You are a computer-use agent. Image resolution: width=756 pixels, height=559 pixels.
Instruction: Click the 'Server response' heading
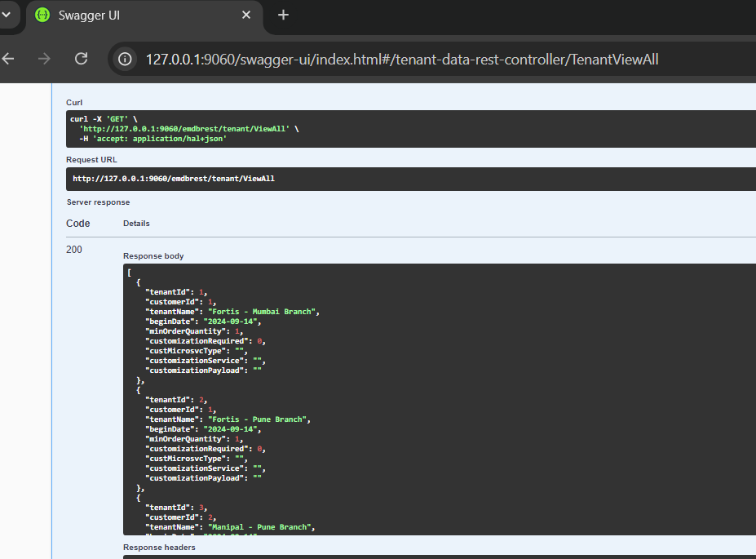[x=99, y=202]
